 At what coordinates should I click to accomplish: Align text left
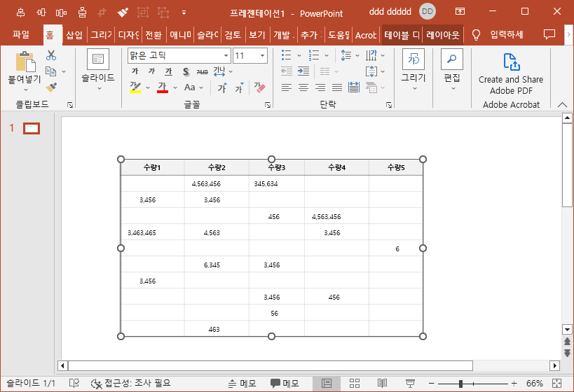click(x=286, y=87)
